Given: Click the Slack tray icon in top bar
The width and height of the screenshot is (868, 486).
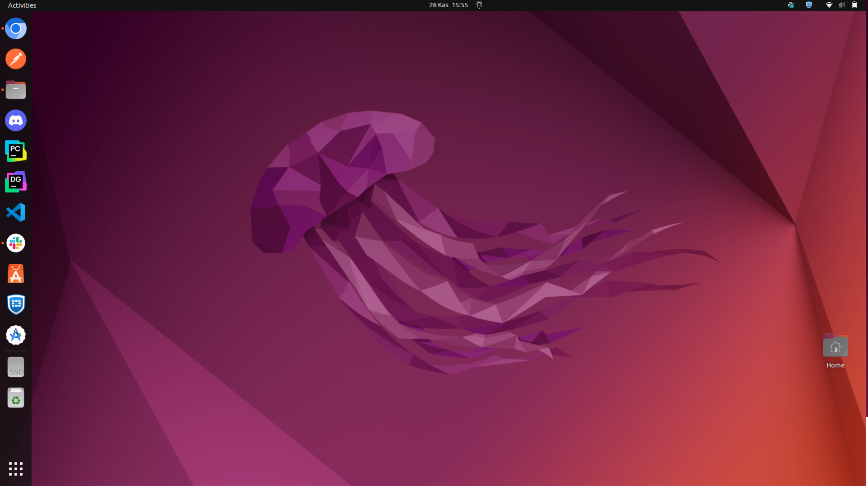Looking at the screenshot, I should coord(791,5).
